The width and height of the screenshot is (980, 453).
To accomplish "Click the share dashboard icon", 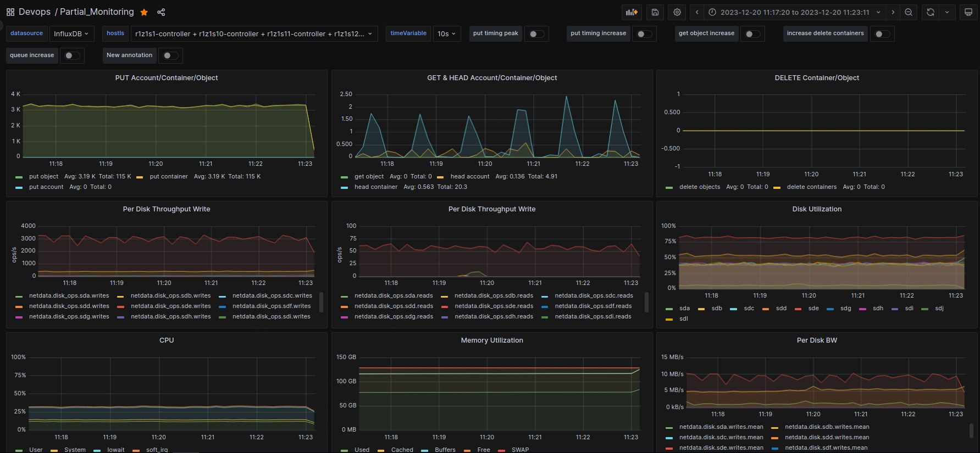I will (x=161, y=12).
